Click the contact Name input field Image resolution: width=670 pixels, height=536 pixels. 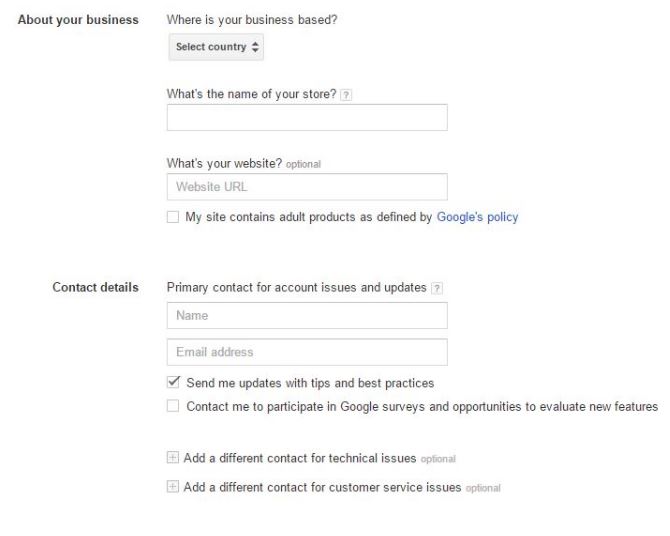coord(307,316)
